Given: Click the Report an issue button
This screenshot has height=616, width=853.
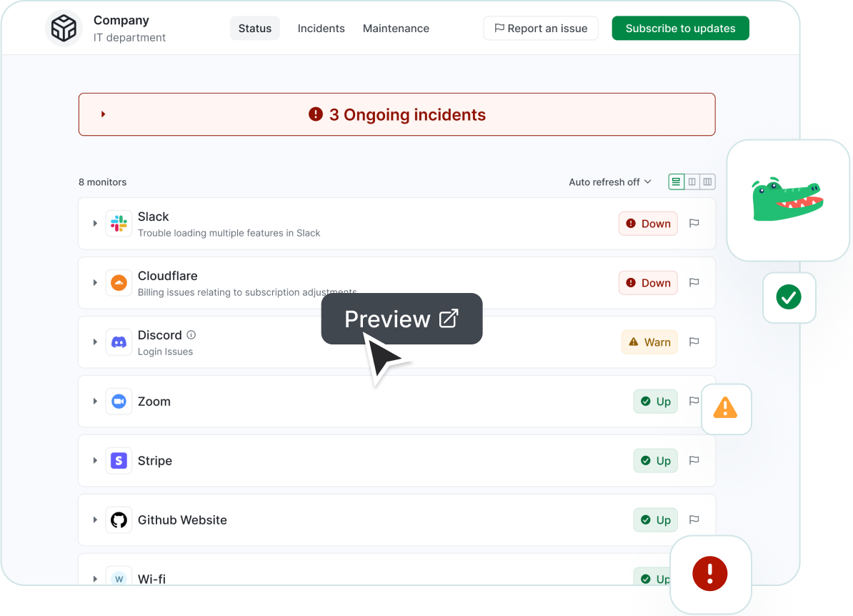Looking at the screenshot, I should 540,28.
